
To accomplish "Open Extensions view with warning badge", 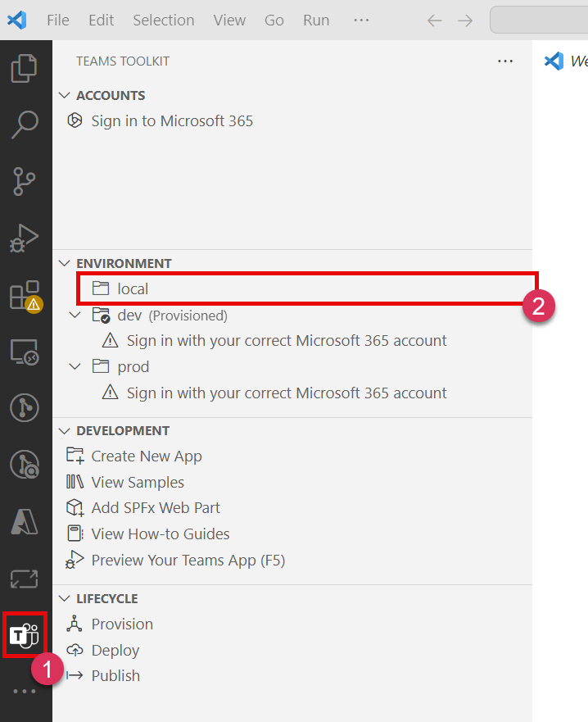I will coord(25,296).
